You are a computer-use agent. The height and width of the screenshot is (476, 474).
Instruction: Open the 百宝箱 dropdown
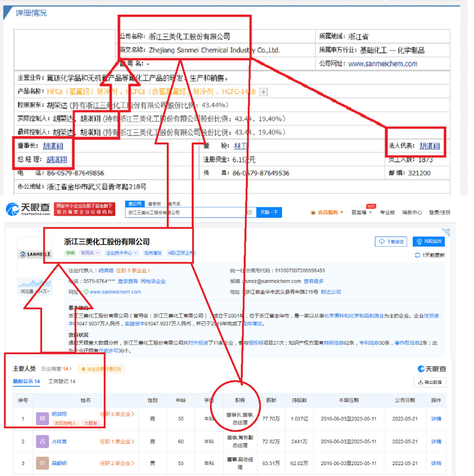point(361,212)
